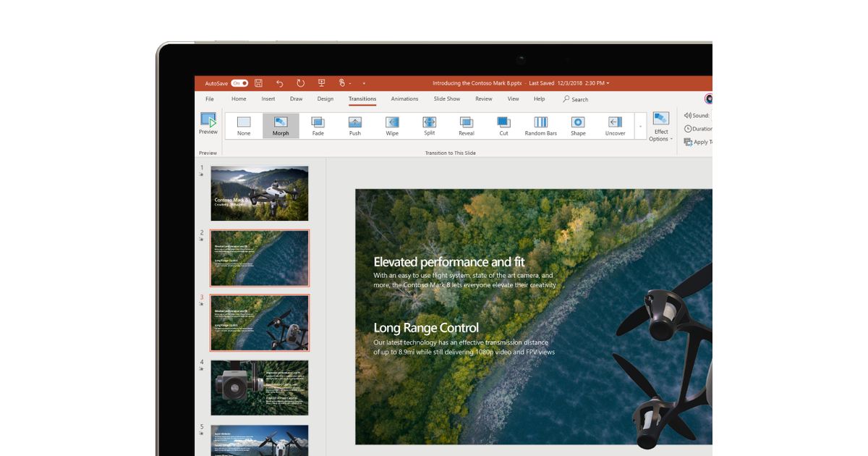
Task: Open the Design ribbon tab
Action: (325, 99)
